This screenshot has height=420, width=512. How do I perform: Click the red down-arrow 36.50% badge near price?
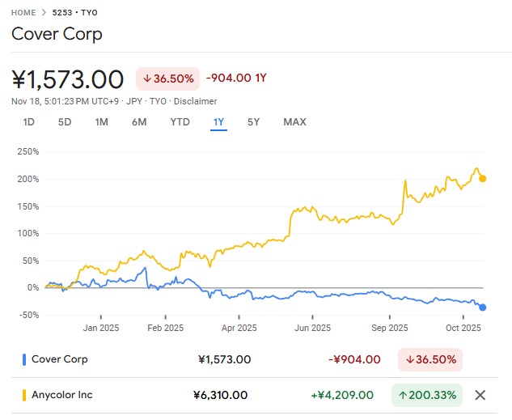pos(168,78)
